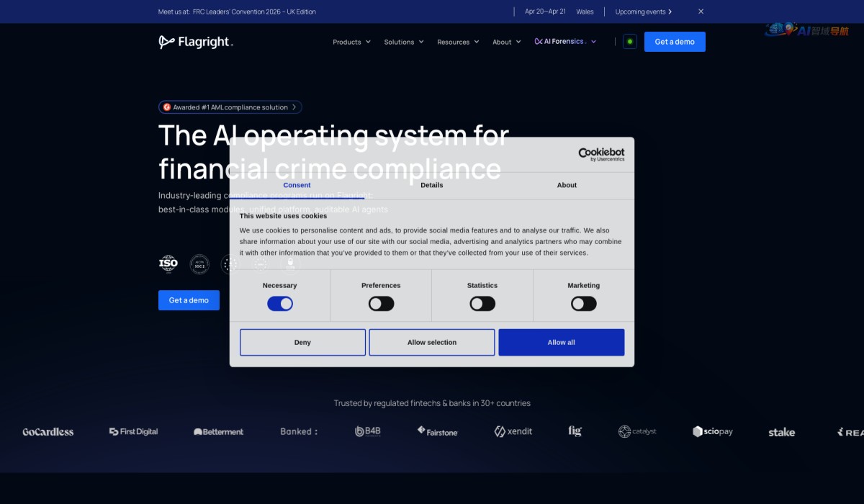Open the Resources dropdown menu

[458, 42]
